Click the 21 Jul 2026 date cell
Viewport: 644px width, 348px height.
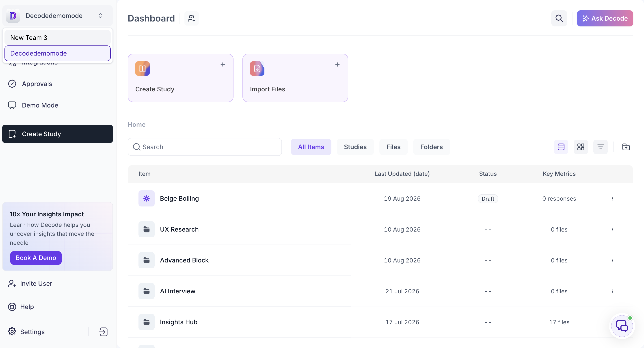coord(402,291)
